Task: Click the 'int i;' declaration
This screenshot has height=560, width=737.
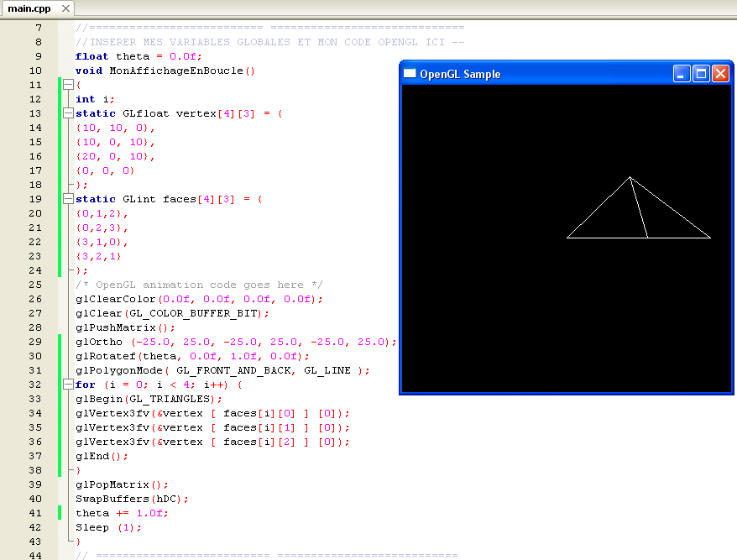Action: [x=95, y=99]
